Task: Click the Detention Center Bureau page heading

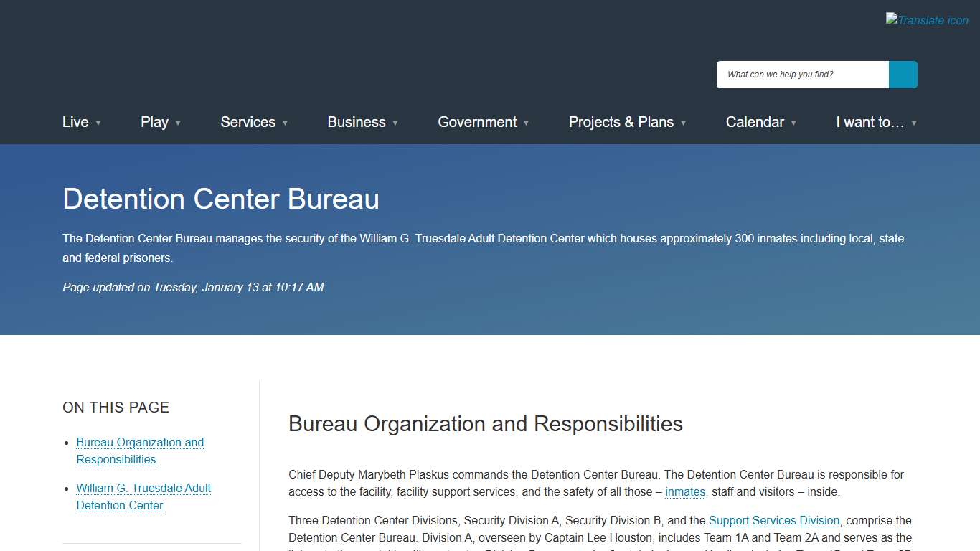Action: coord(221,199)
